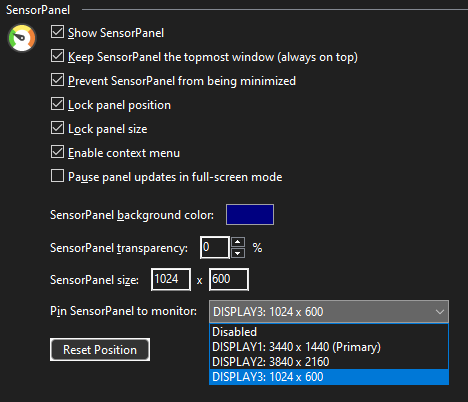Uncheck Lock panel size option
The image size is (468, 402).
[x=57, y=128]
